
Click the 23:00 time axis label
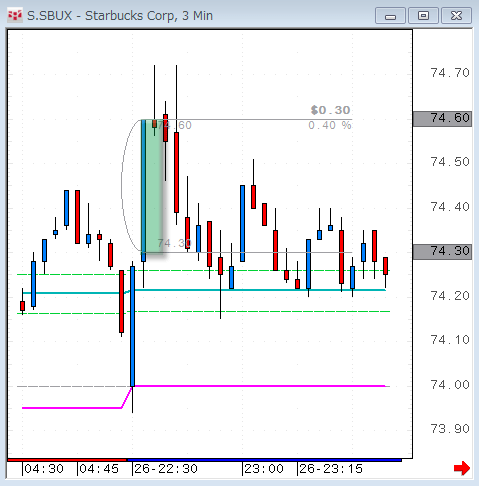point(264,469)
